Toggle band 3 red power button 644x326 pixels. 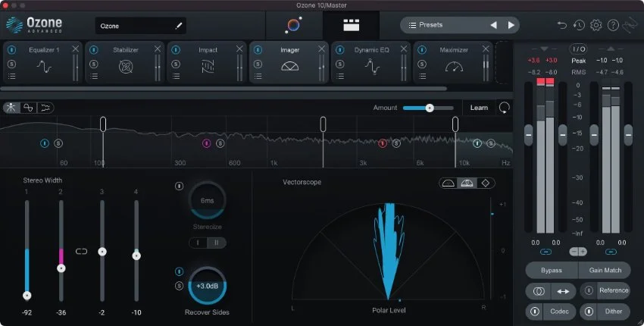[x=383, y=143]
